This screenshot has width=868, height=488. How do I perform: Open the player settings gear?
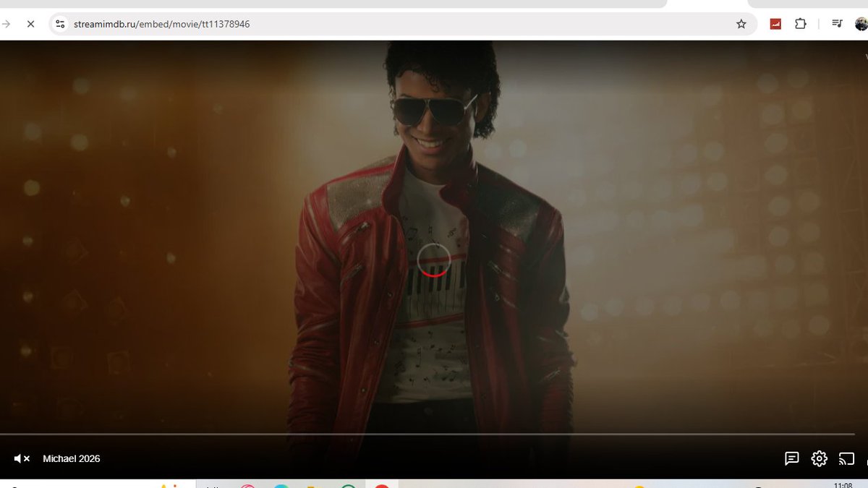pos(819,458)
